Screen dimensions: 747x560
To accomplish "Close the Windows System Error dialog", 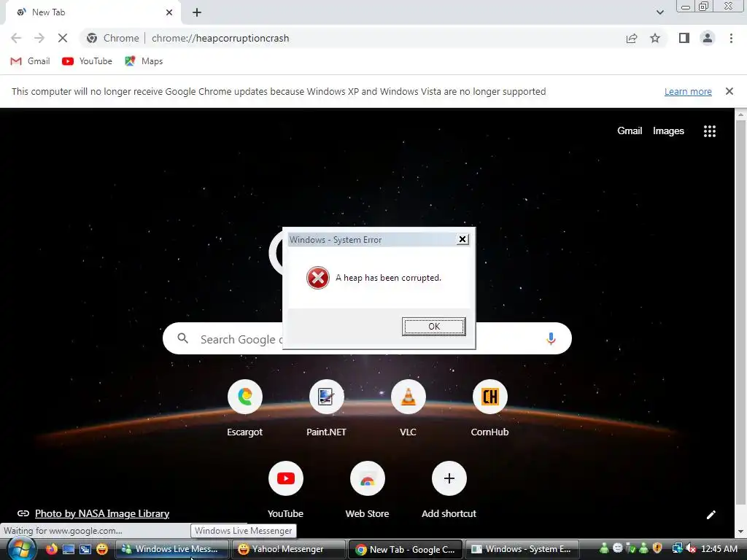I will 462,239.
